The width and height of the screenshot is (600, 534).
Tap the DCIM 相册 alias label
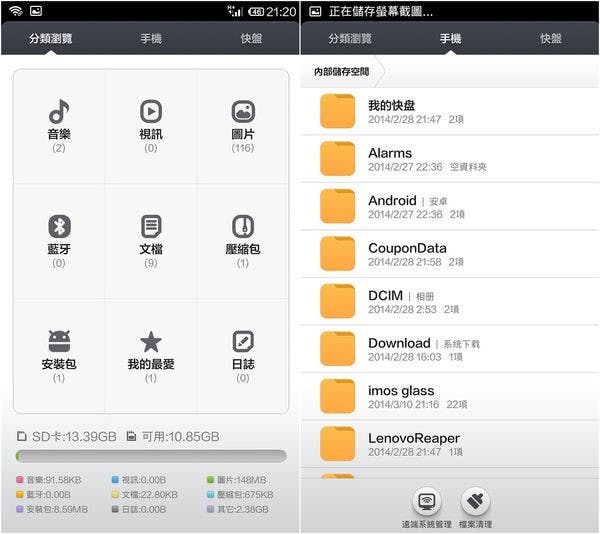pos(425,296)
